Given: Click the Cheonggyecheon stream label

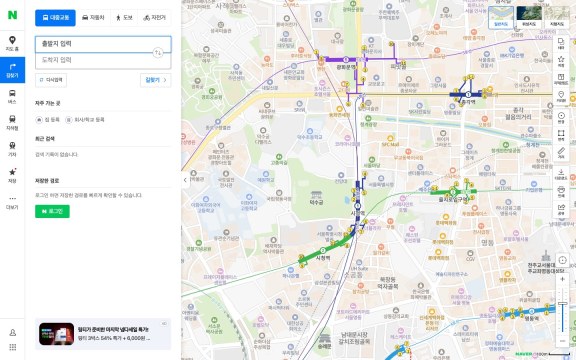Looking at the screenshot, I should coord(532,145).
